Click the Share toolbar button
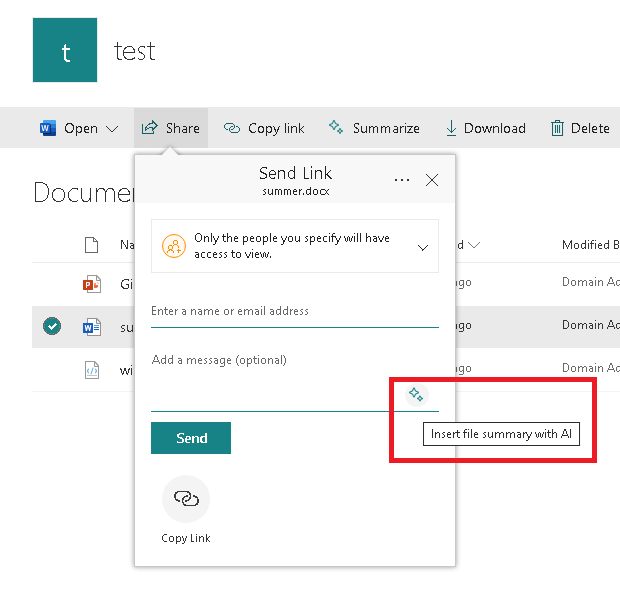This screenshot has width=620, height=609. tap(171, 128)
